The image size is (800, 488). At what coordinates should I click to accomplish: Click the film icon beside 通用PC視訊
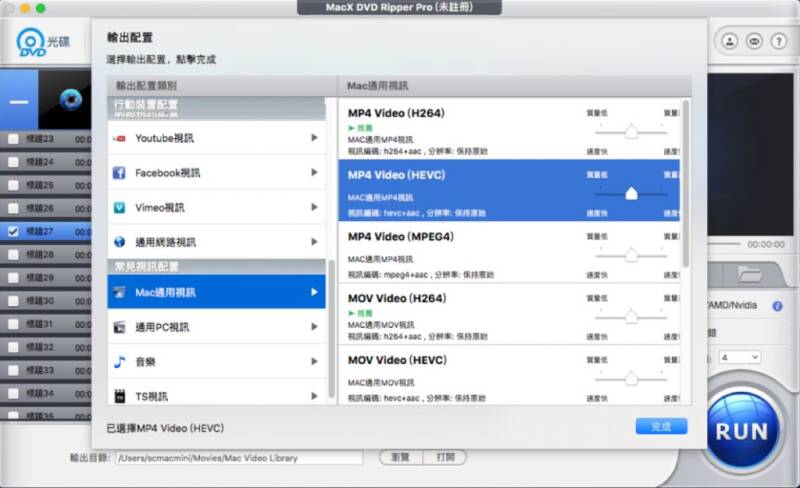tap(119, 327)
